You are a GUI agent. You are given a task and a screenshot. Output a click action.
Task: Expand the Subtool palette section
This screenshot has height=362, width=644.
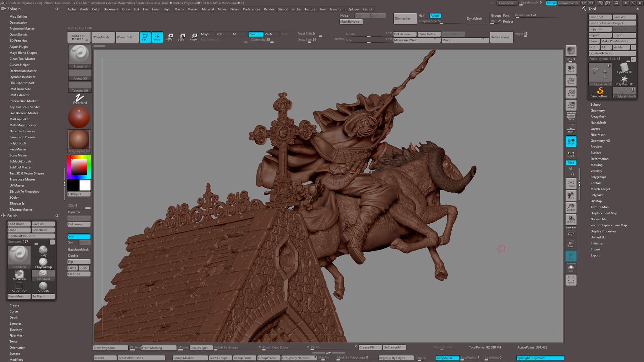coord(596,104)
